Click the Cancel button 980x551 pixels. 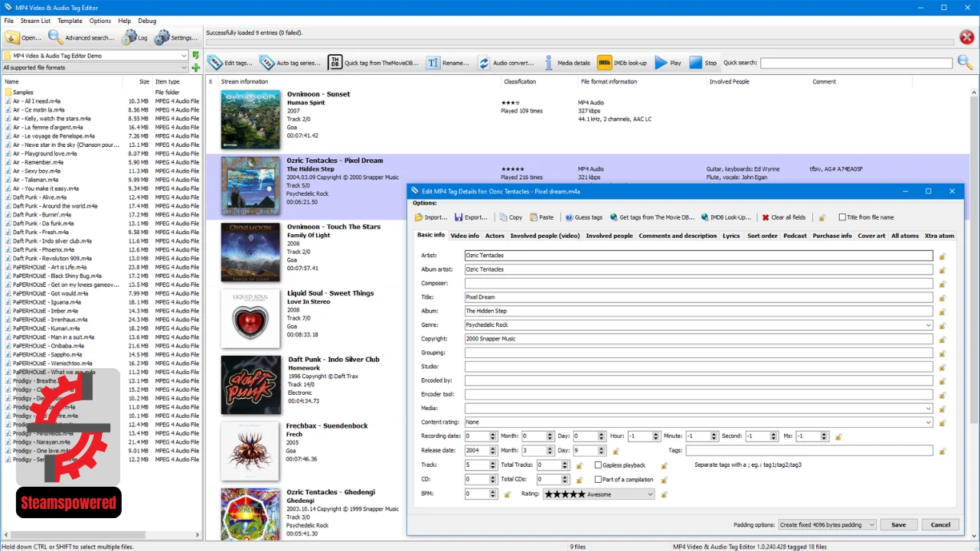[940, 524]
